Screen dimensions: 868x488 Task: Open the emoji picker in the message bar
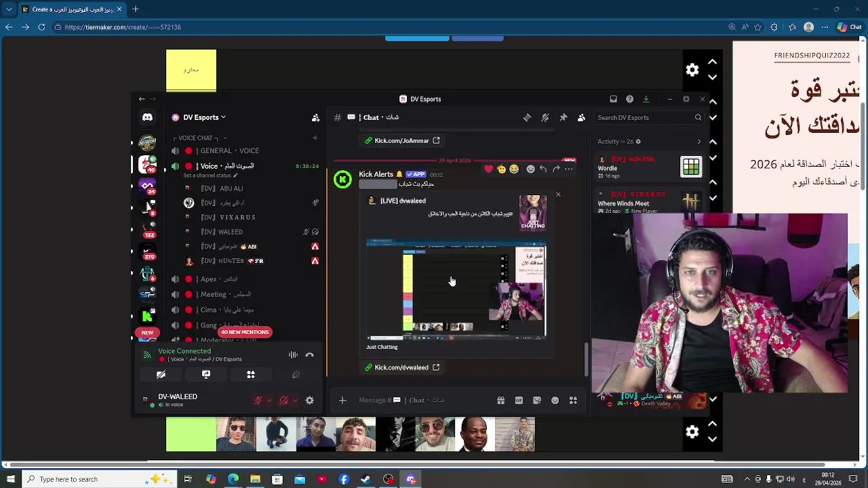pos(555,401)
